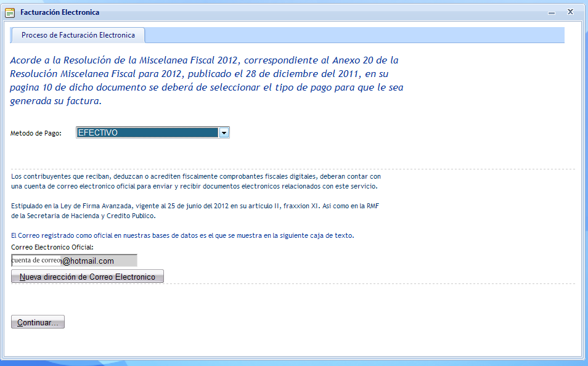Click the 'generada su factura.' text
The width and height of the screenshot is (588, 366).
[x=56, y=101]
